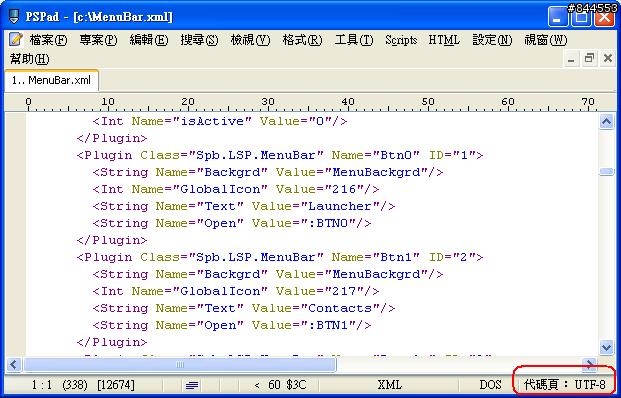
Task: Click the XML highlighter status entry
Action: pos(390,385)
